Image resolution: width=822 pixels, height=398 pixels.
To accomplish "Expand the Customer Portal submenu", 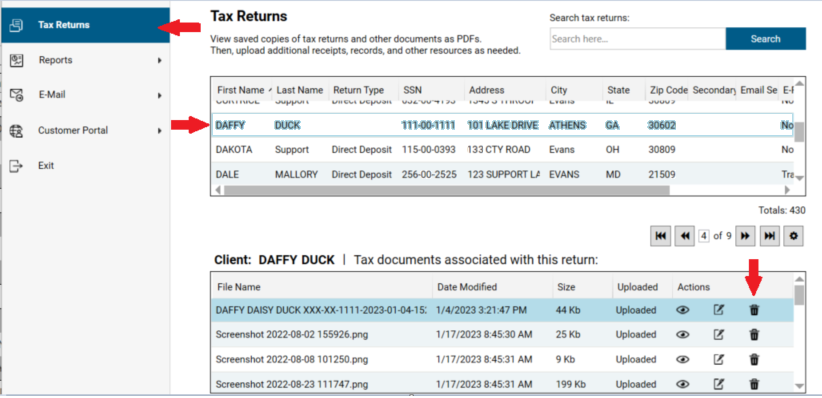I will coord(159,131).
